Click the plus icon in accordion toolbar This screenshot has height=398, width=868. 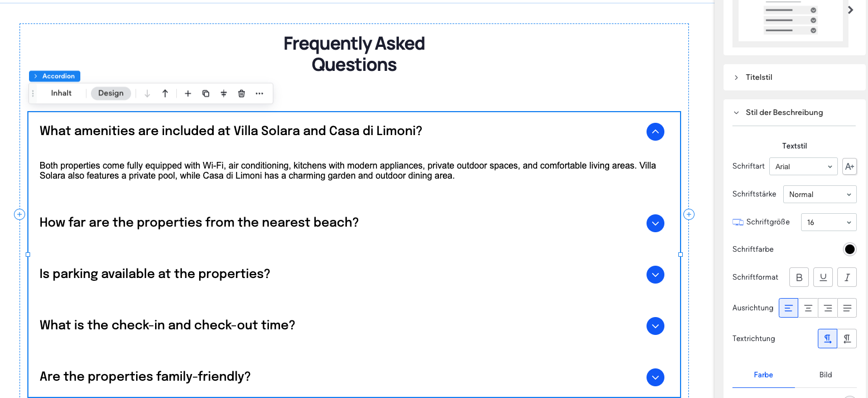point(188,94)
